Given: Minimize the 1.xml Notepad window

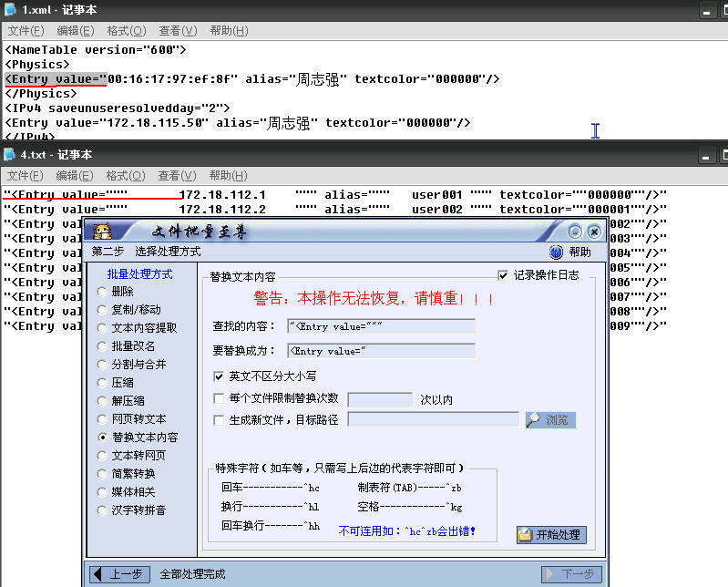Looking at the screenshot, I should (707, 11).
